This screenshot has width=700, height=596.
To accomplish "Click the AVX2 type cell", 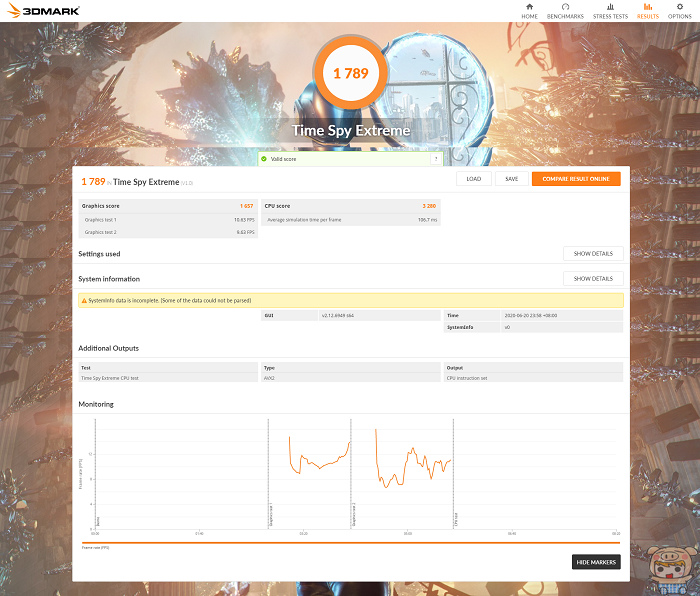I will (x=351, y=378).
